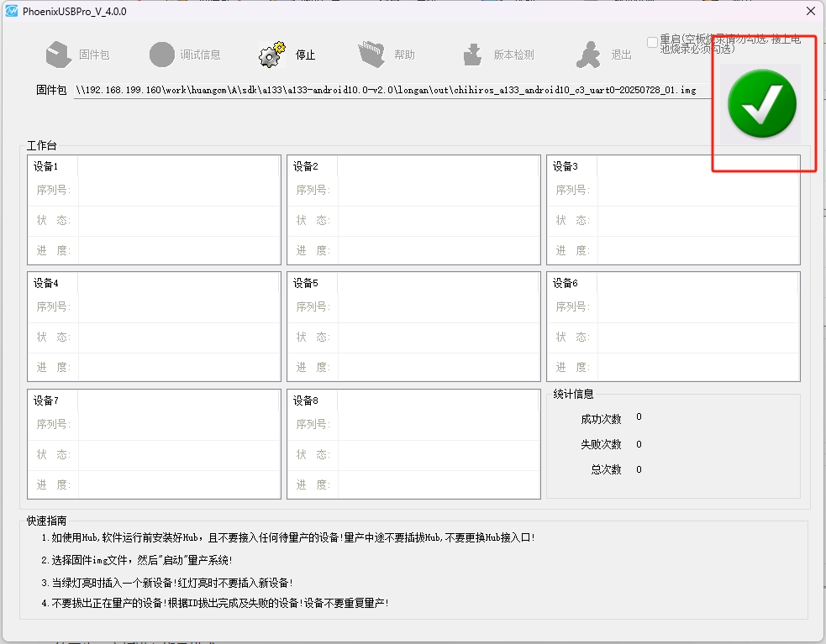826x644 pixels.
Task: Click the 退出 exit icon
Action: (588, 55)
